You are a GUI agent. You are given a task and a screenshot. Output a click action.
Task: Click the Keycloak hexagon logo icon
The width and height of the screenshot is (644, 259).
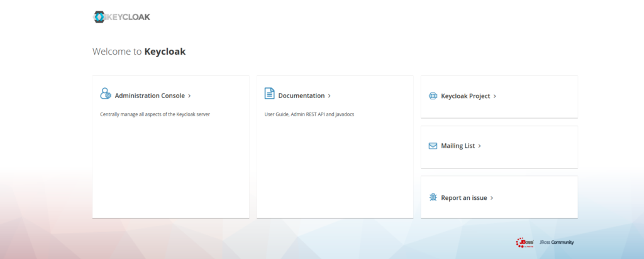pos(99,17)
